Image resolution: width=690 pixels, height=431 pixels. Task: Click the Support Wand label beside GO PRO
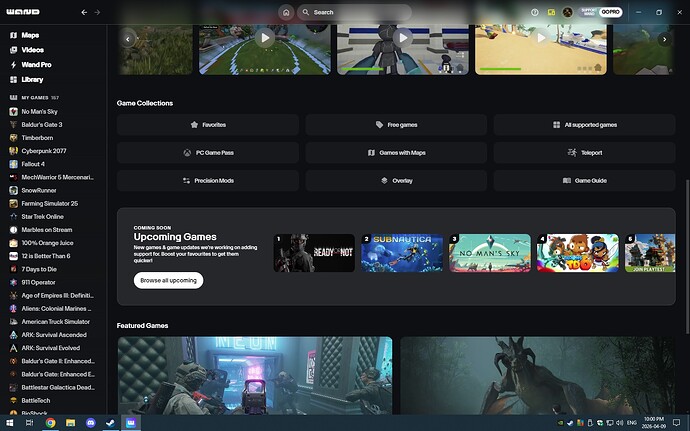588,12
